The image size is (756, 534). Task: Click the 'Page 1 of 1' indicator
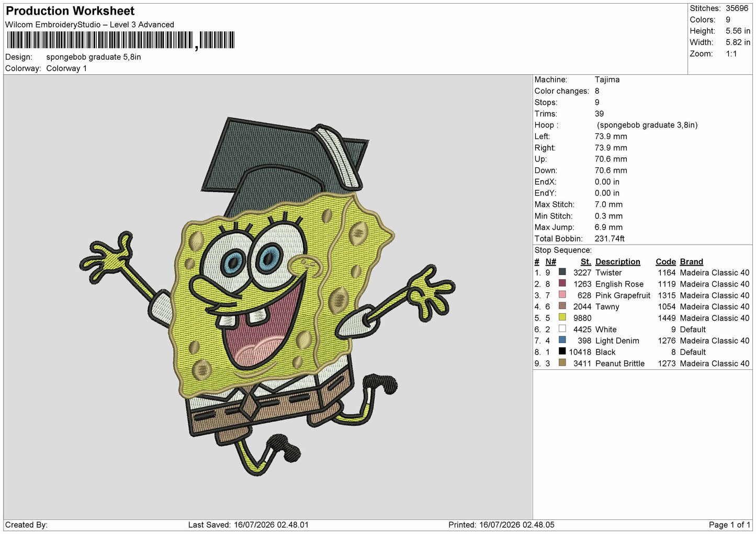[729, 525]
